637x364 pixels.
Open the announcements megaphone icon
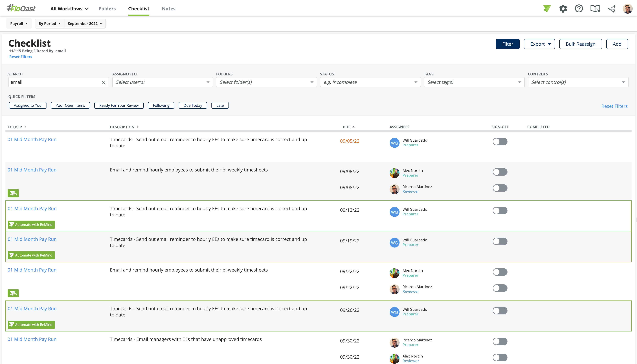pos(612,9)
